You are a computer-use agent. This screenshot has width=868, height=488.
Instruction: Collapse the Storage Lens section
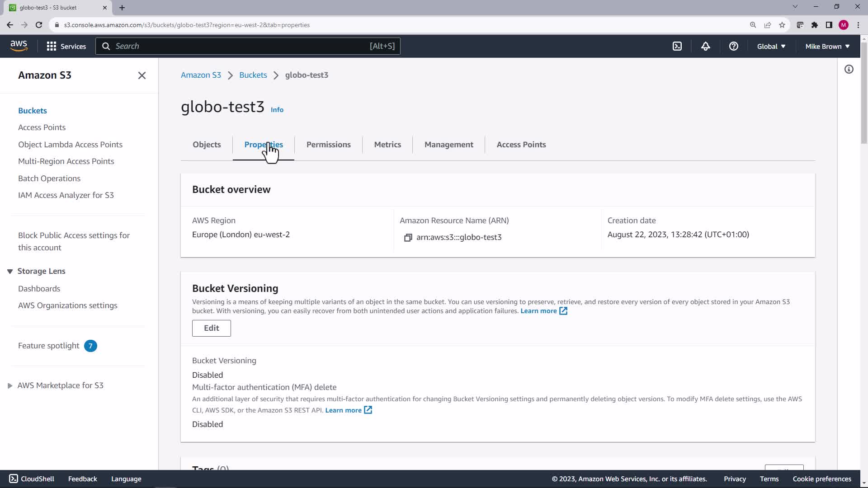(x=10, y=271)
